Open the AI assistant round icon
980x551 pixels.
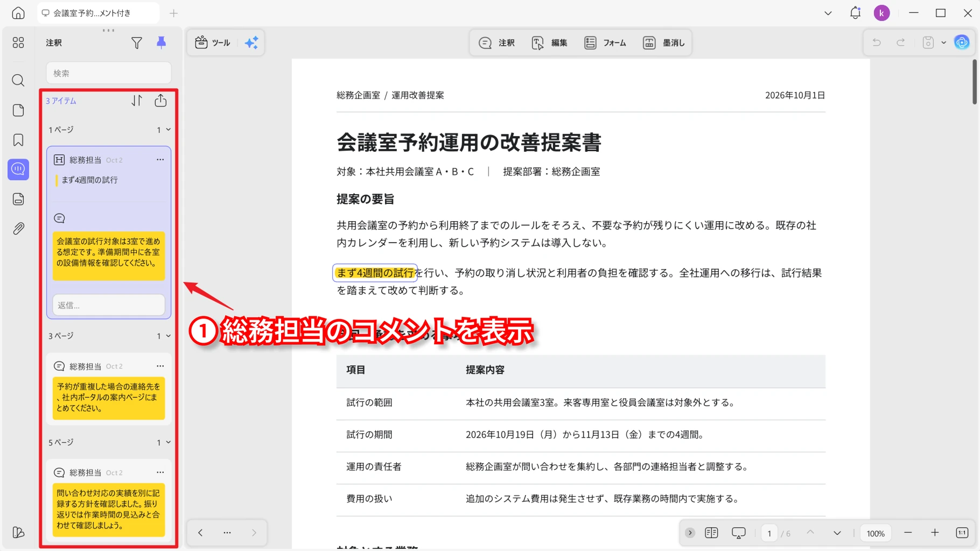[962, 43]
